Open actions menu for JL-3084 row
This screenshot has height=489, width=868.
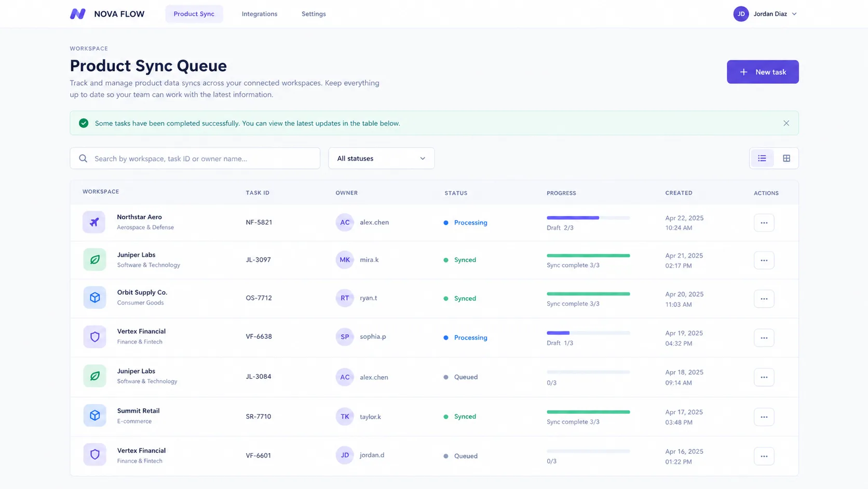[x=764, y=377]
